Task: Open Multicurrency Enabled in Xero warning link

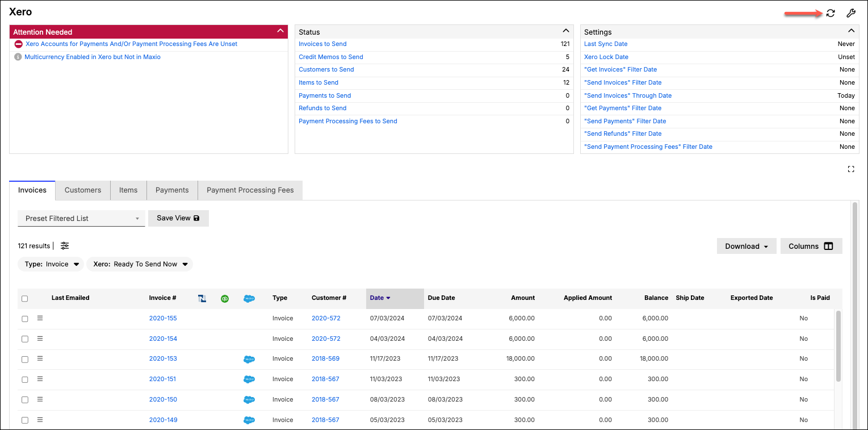Action: [x=93, y=57]
